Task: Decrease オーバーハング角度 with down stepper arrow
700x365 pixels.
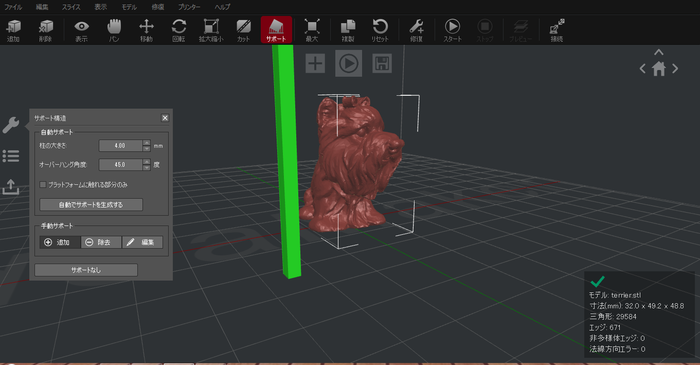Action: click(146, 168)
